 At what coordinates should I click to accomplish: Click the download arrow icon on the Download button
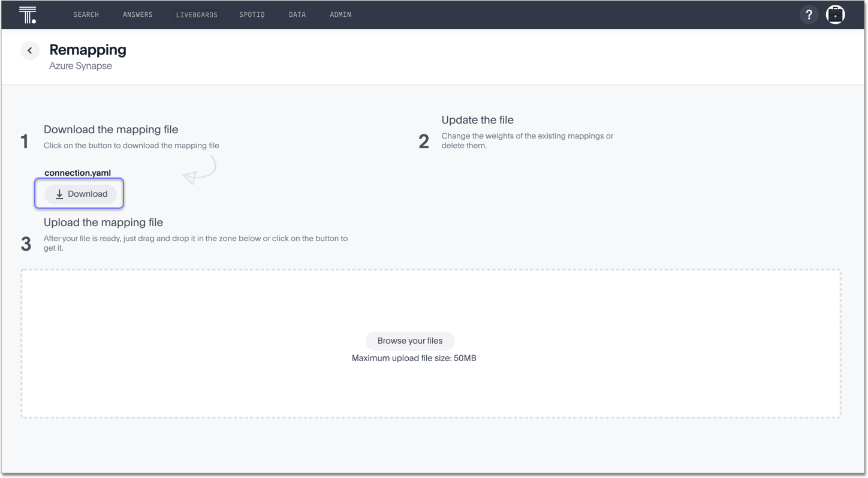tap(59, 194)
